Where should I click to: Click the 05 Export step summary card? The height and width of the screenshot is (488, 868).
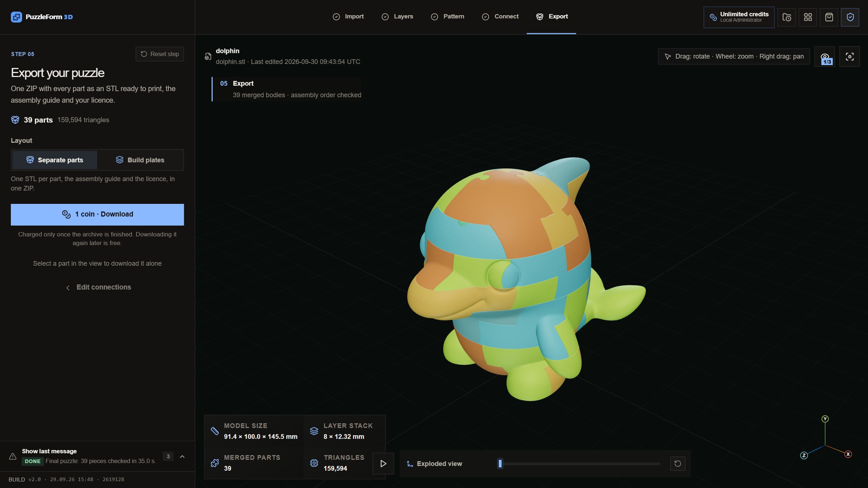[x=287, y=89]
